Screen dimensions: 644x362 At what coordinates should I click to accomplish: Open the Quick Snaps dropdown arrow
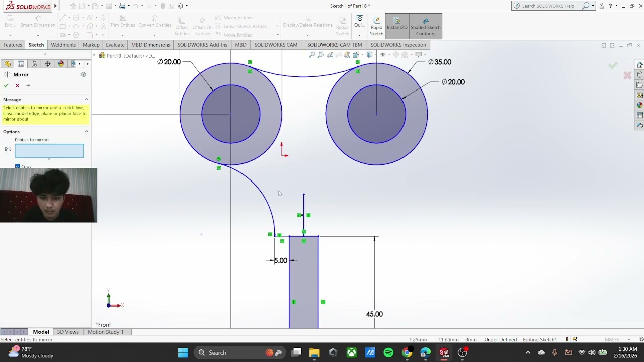point(359,35)
